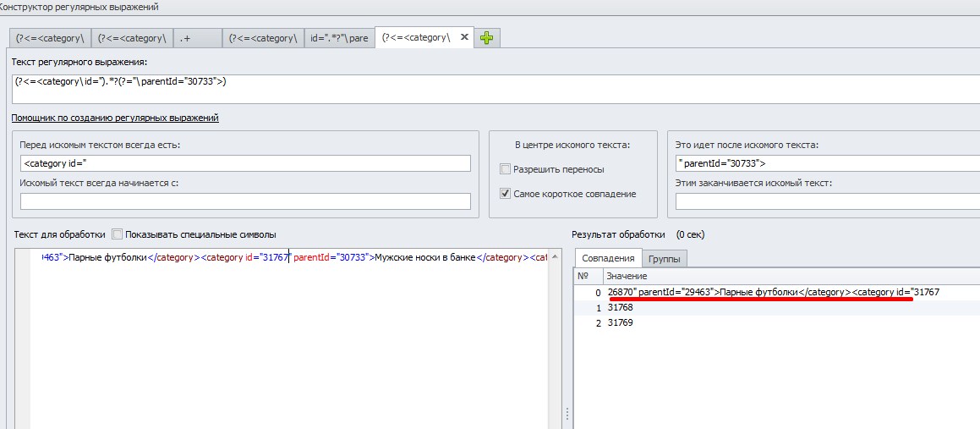This screenshot has width=980, height=429.
Task: Switch to the ".+" tab
Action: coord(196,38)
